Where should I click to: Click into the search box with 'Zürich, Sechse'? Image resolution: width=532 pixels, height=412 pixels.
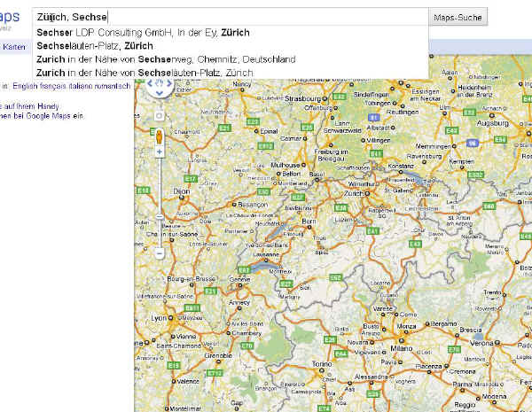[x=231, y=17]
